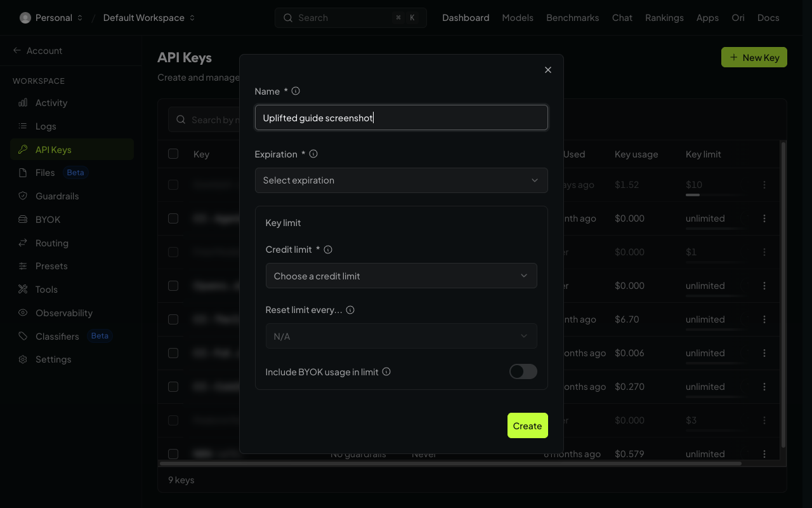Click the Create button
The height and width of the screenshot is (508, 812).
pos(528,425)
